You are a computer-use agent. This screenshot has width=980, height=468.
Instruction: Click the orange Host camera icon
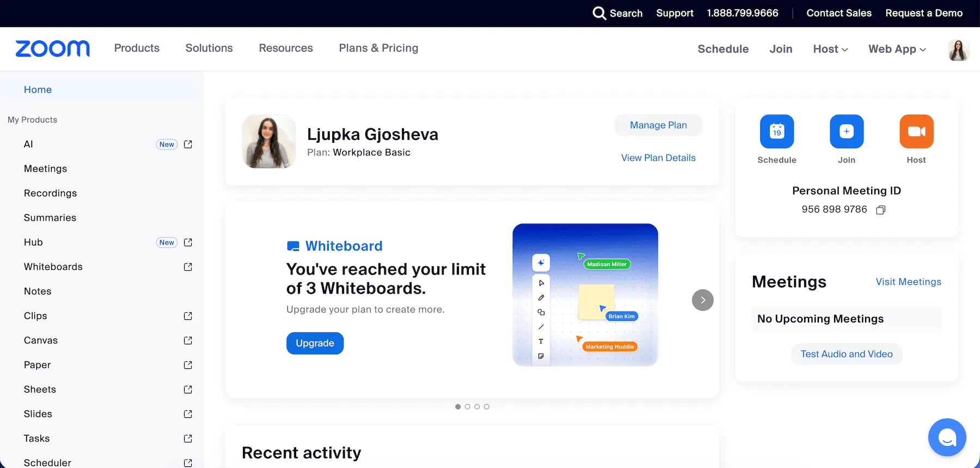[916, 131]
